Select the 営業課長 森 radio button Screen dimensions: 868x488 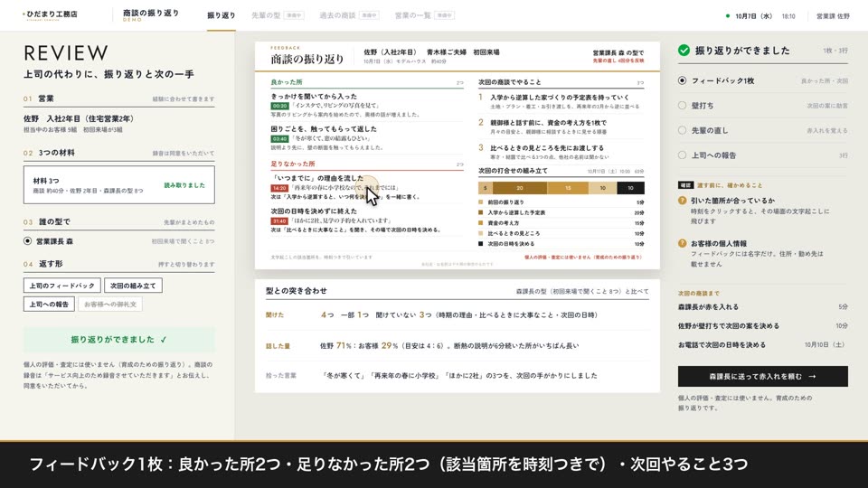pos(28,241)
